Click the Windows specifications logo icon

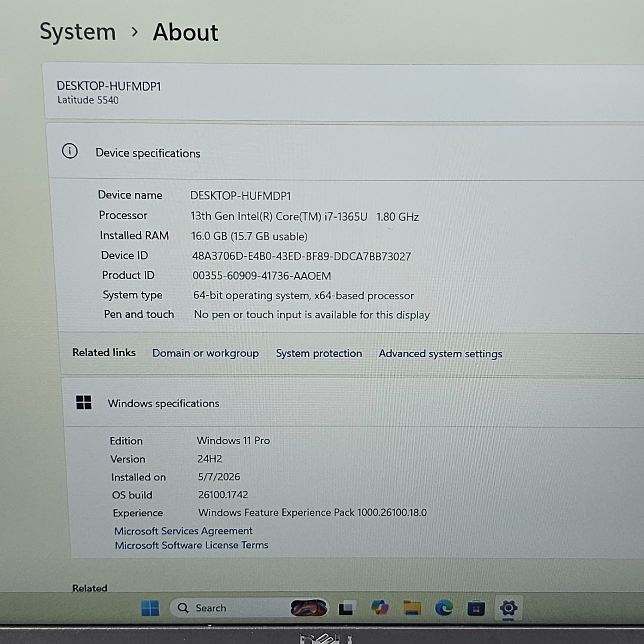(84, 402)
